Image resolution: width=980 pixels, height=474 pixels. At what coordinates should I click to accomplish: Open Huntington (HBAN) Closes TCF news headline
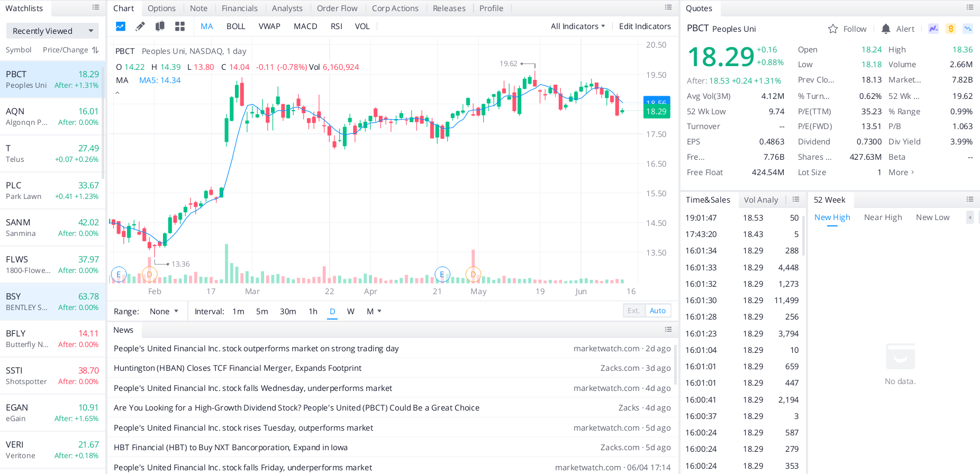tap(238, 368)
